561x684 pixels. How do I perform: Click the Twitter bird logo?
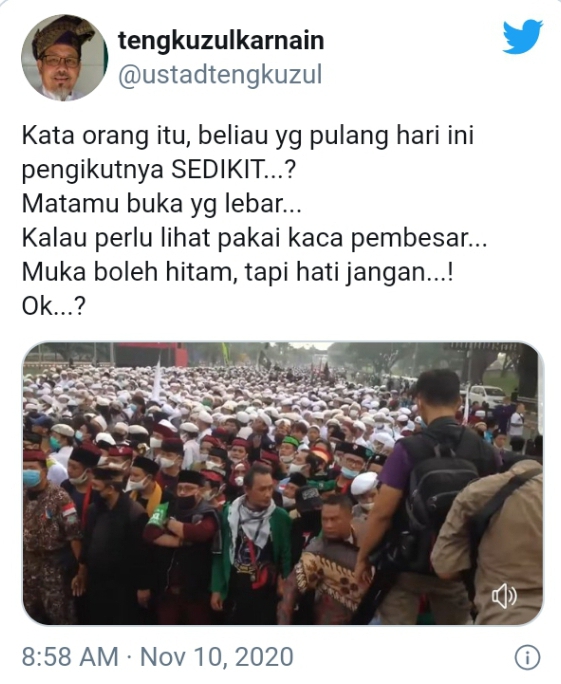tap(523, 37)
